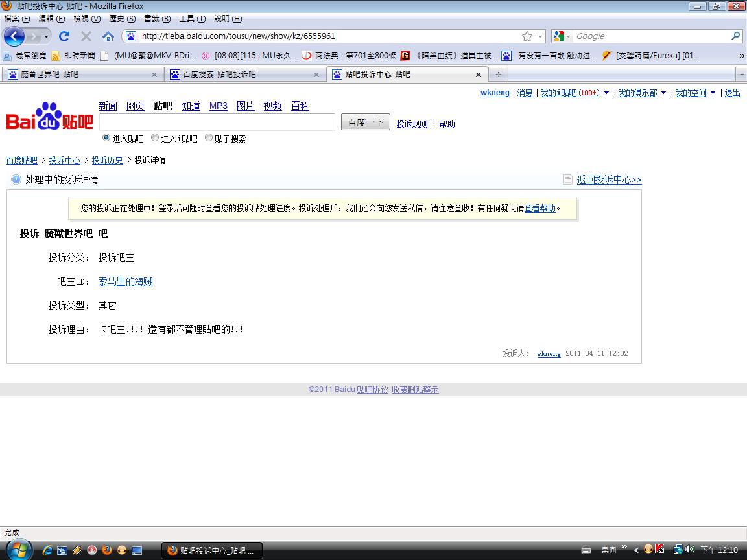This screenshot has height=560, width=747.
Task: Open the wkneng username link at top
Action: point(495,93)
